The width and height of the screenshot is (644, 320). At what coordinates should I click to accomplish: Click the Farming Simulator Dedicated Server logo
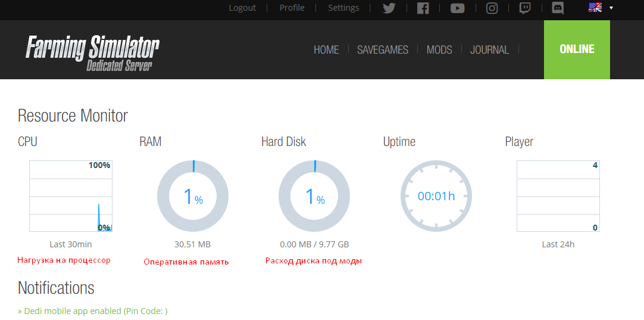tap(92, 51)
